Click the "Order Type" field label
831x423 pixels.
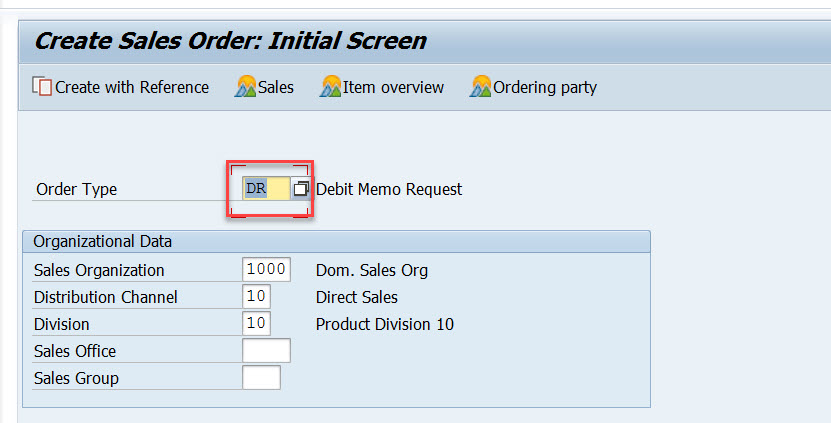(76, 189)
